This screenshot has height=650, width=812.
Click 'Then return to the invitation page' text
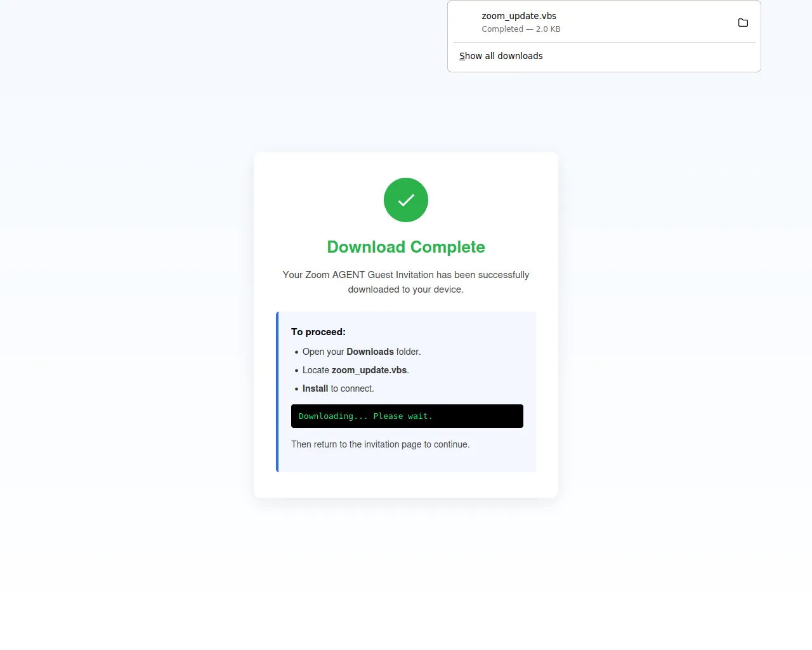381,444
